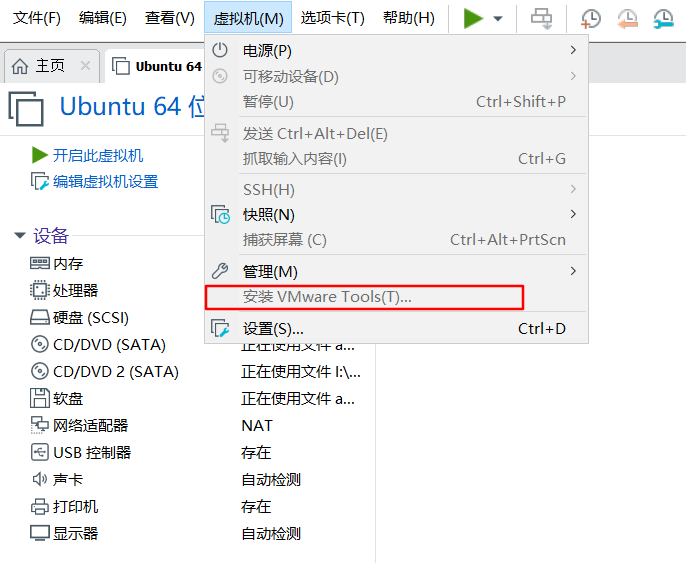Screen dimensions: 686x563
Task: Click the USB icon beside USB 控制器
Action: [39, 452]
